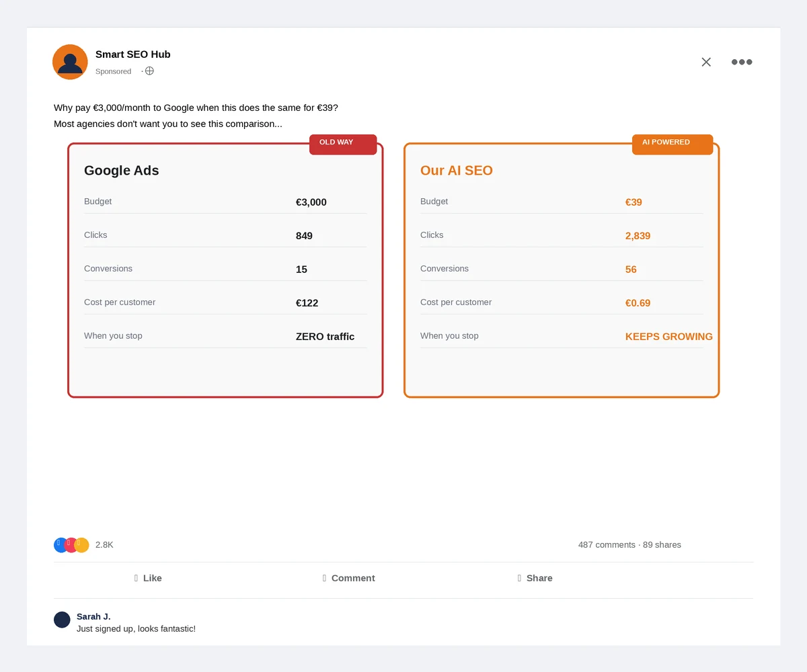The image size is (807, 672).
Task: Click the blue like reaction icon
Action: [60, 545]
